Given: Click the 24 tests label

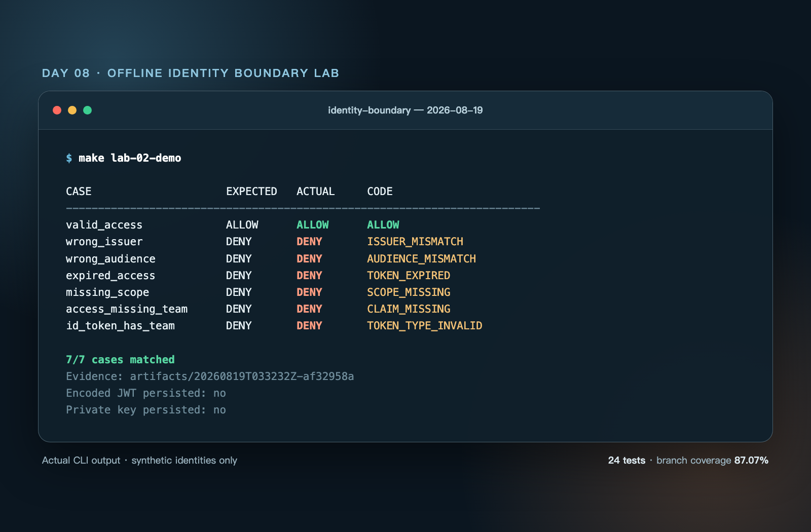Looking at the screenshot, I should 626,461.
